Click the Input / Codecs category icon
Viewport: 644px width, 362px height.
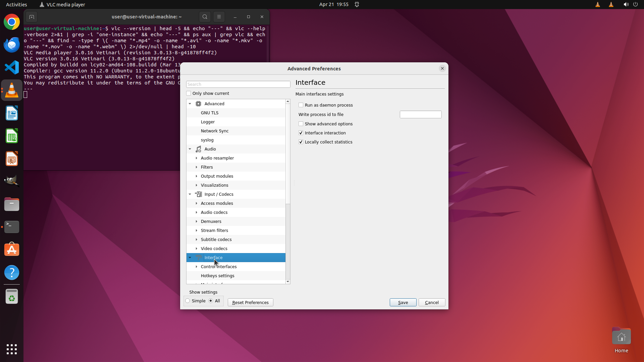[x=198, y=194]
